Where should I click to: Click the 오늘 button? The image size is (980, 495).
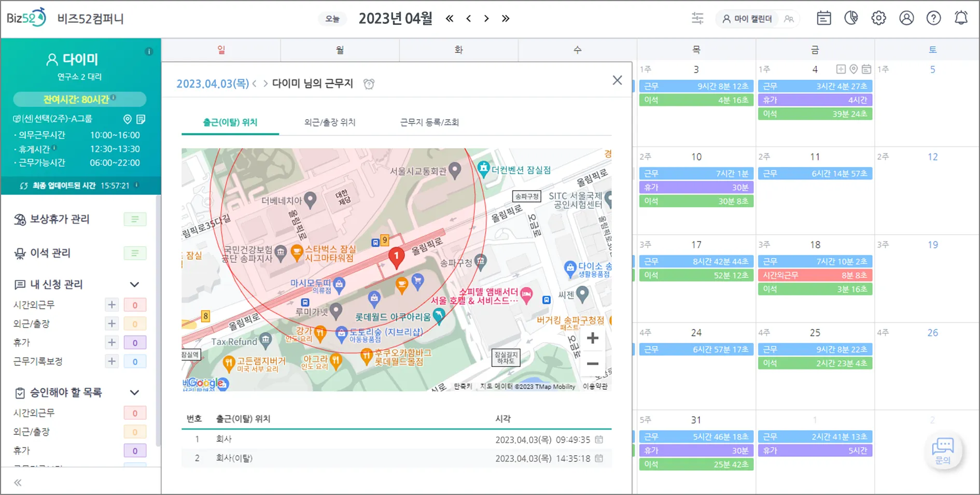[332, 19]
